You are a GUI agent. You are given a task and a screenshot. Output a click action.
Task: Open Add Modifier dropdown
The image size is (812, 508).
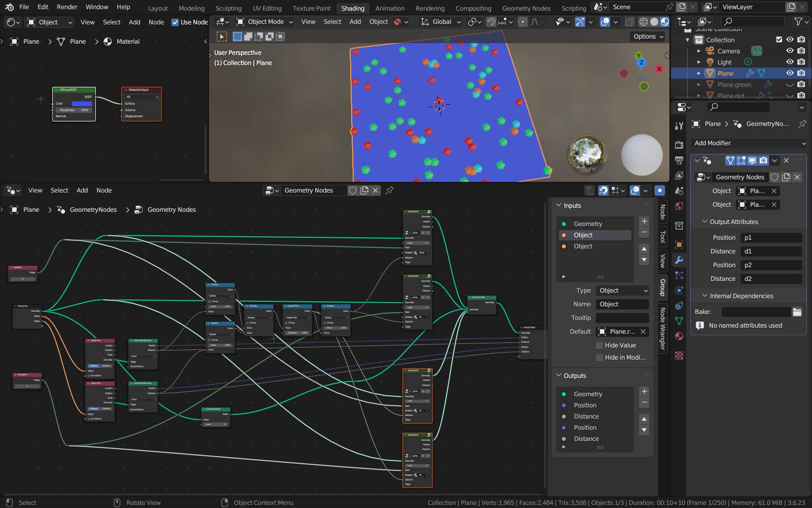point(749,143)
